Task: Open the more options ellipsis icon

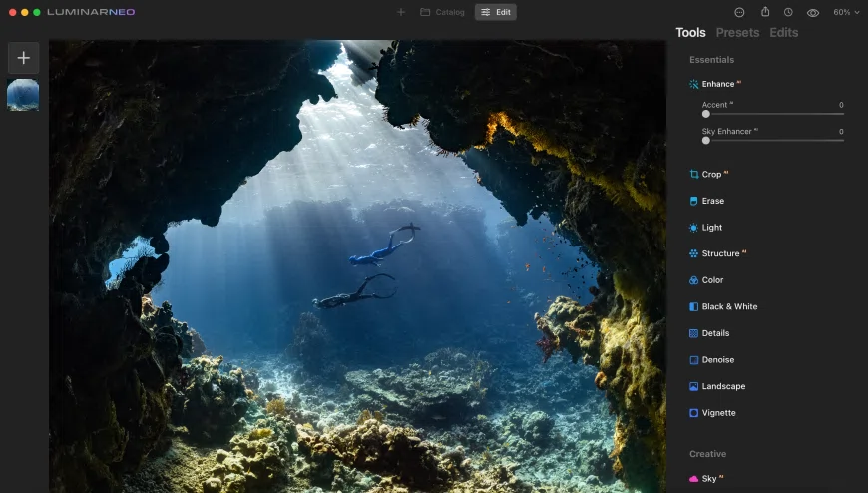Action: [x=739, y=12]
